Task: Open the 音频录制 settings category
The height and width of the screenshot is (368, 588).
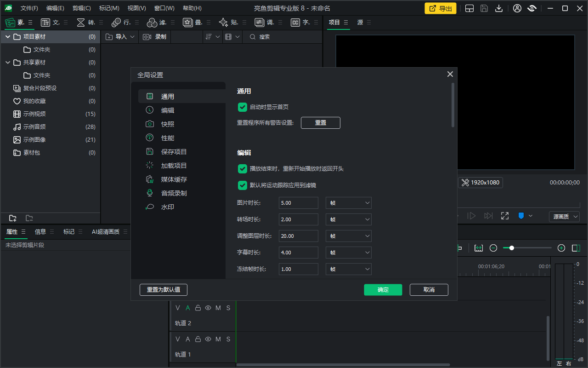Action: [181, 193]
